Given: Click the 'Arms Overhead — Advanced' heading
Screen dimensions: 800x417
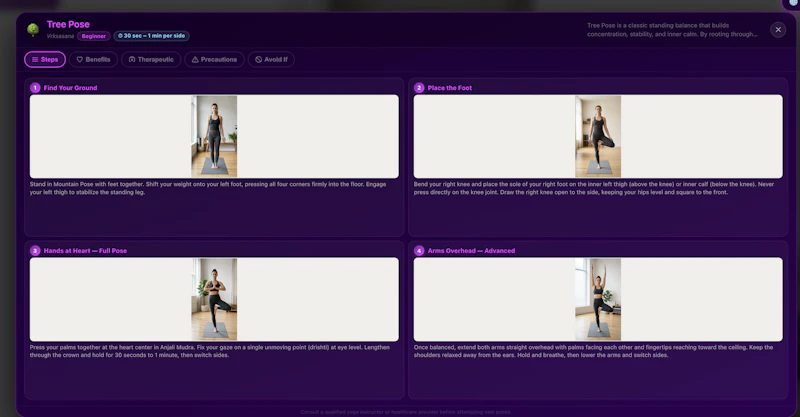Looking at the screenshot, I should pos(471,251).
